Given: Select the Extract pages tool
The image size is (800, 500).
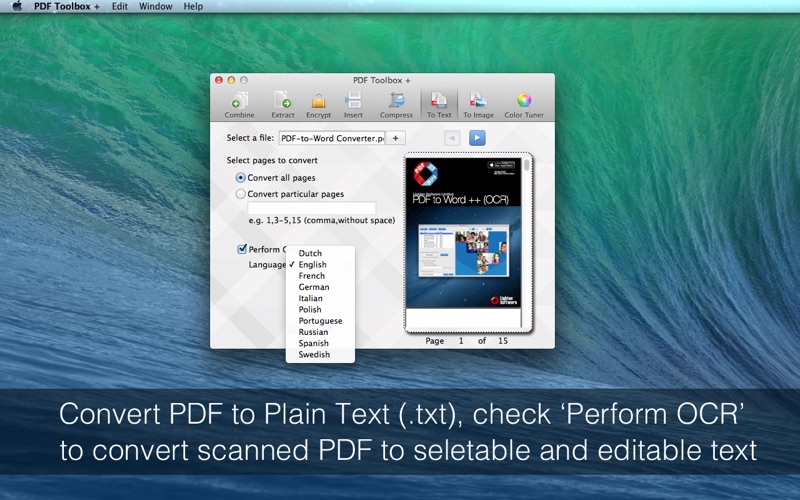Looking at the screenshot, I should [283, 105].
